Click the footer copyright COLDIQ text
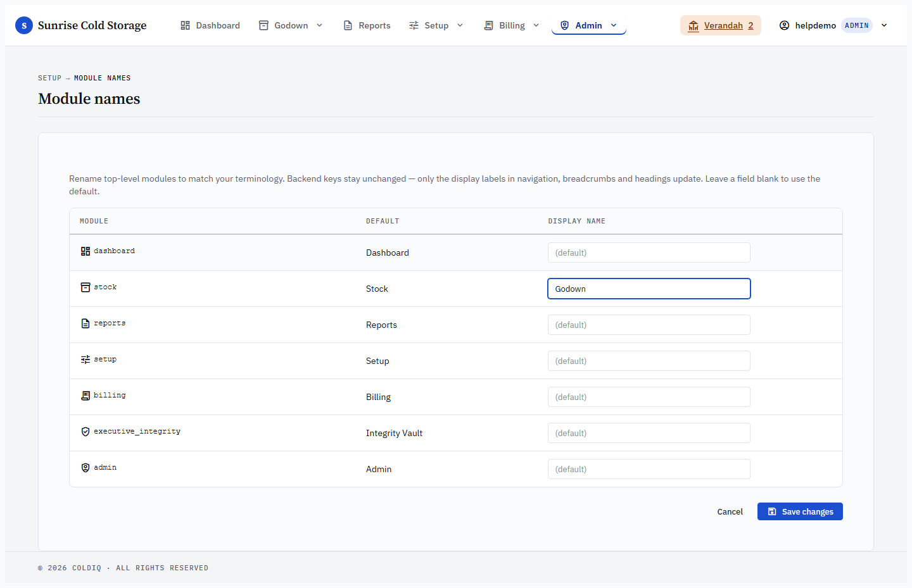The image size is (912, 588). 123,568
